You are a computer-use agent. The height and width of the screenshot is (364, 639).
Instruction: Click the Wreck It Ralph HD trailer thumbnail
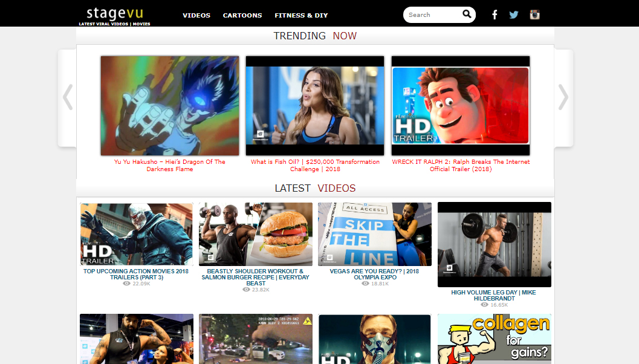pyautogui.click(x=461, y=106)
